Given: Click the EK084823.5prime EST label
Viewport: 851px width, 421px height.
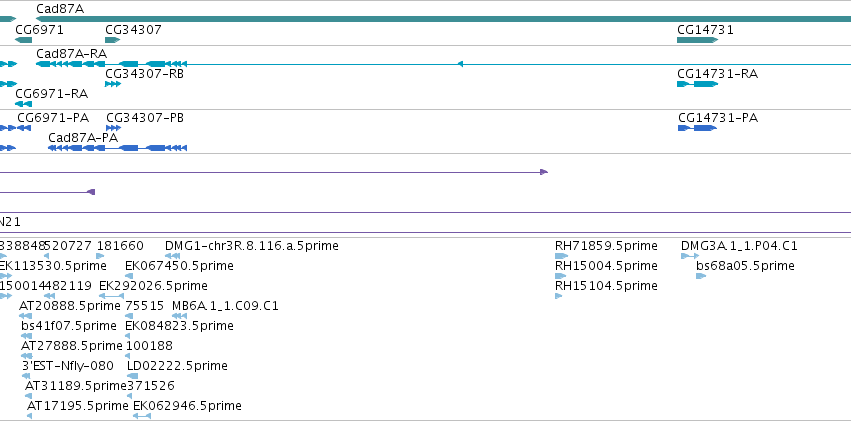Looking at the screenshot, I should (179, 326).
